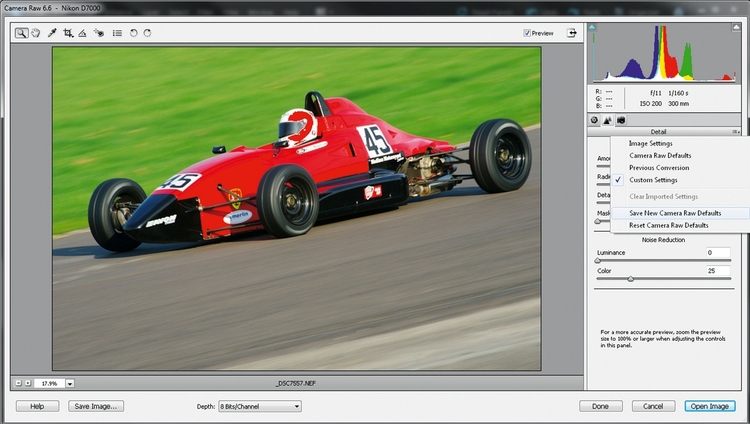Click the Cancel button

point(653,406)
